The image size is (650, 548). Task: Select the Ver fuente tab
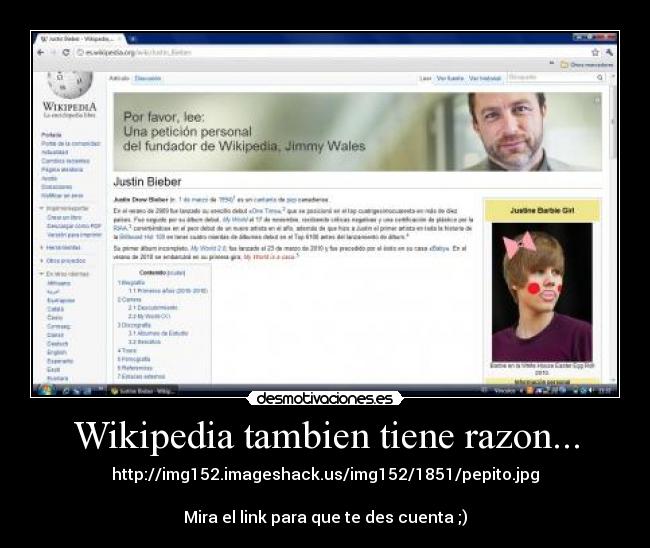[x=450, y=78]
